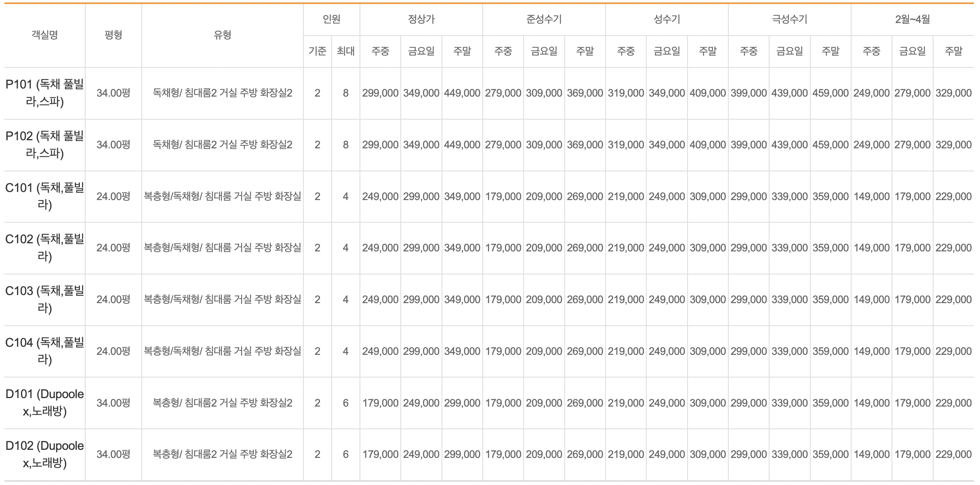Click 준성수기 금요일 209,000 in C102 row
Screen dimensions: 980x485
[x=544, y=248]
